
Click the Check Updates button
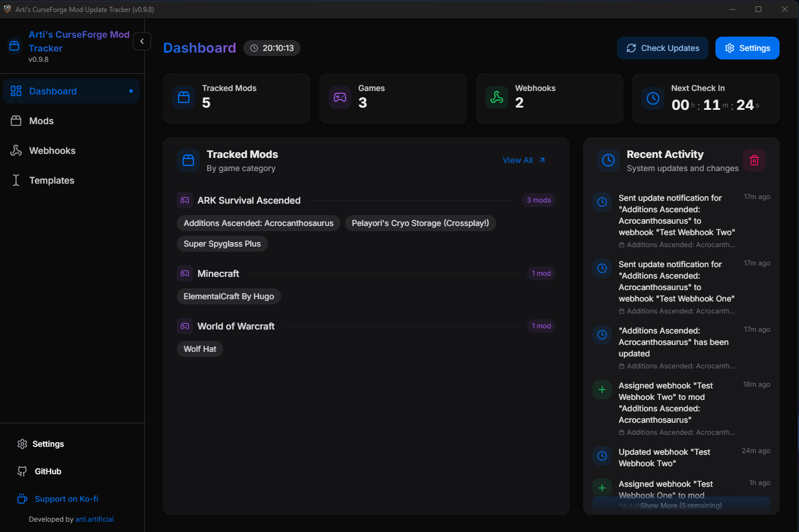(x=663, y=48)
